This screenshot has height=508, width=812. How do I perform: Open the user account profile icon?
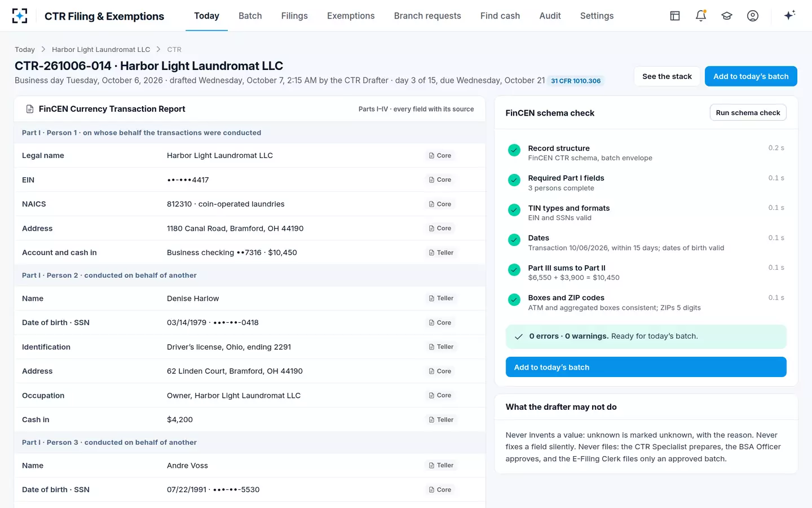(x=753, y=16)
